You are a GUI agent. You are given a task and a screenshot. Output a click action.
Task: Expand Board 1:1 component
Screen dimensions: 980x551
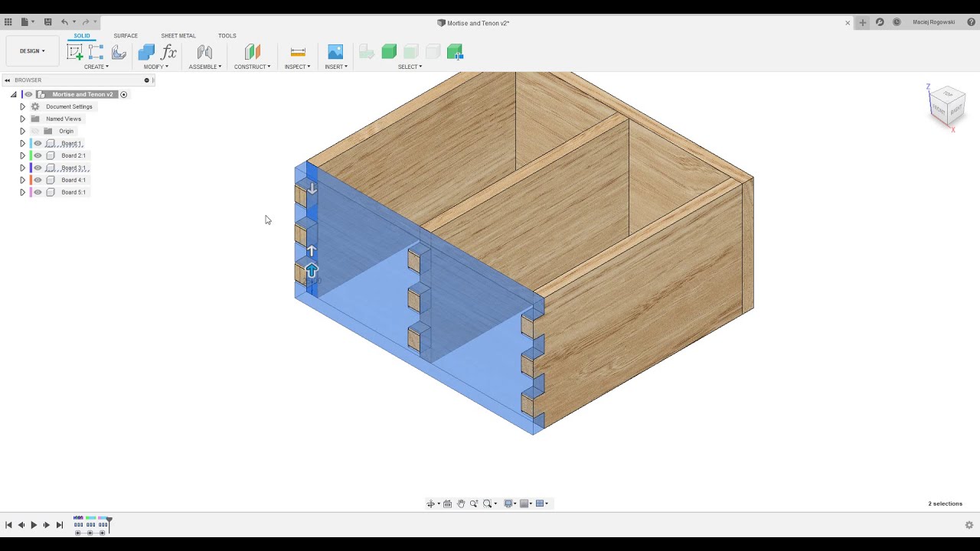point(22,143)
